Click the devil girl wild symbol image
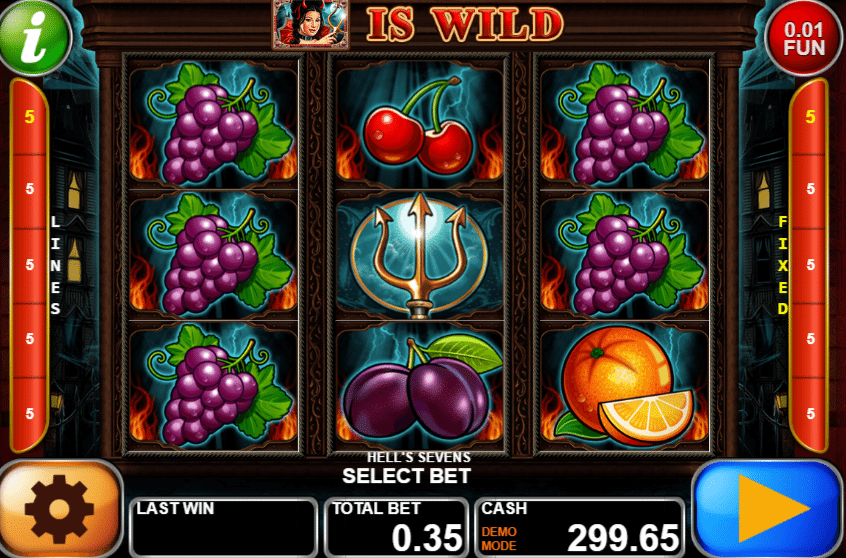 311,24
